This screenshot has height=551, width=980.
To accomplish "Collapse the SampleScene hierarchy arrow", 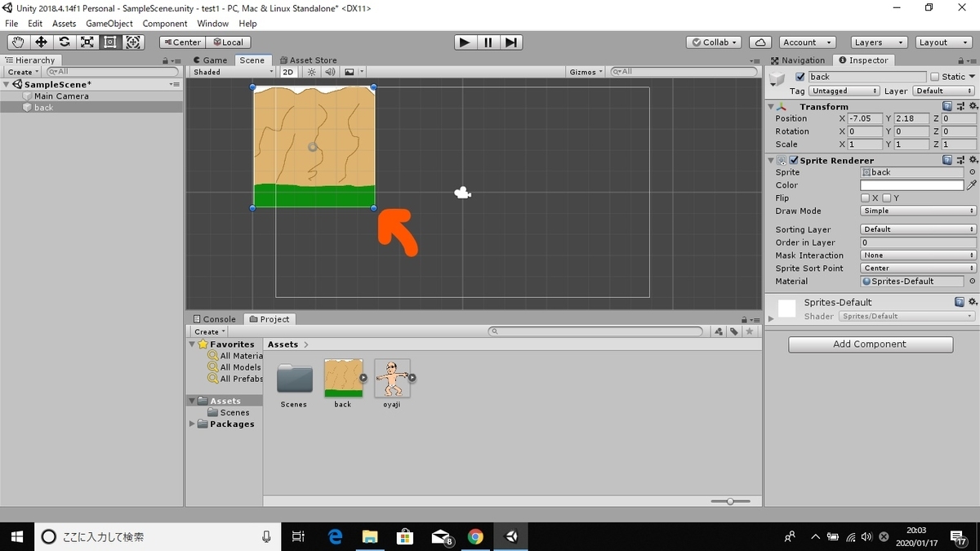I will 7,84.
